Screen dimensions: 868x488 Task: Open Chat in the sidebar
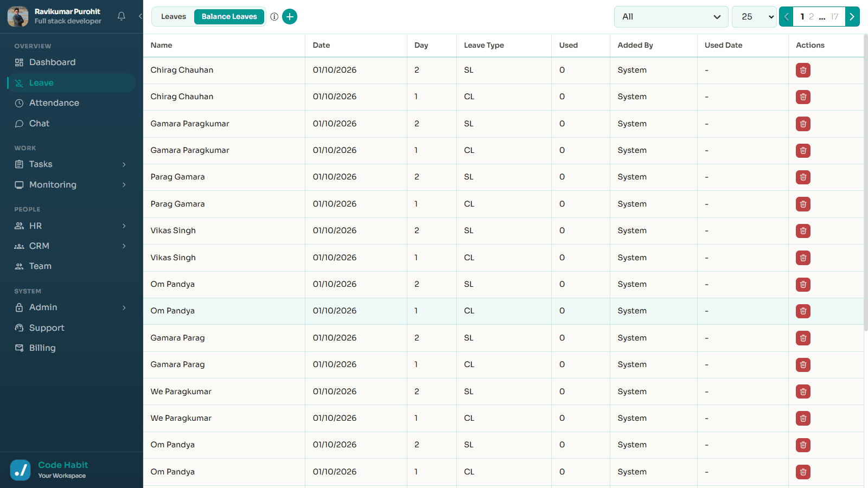coord(72,124)
